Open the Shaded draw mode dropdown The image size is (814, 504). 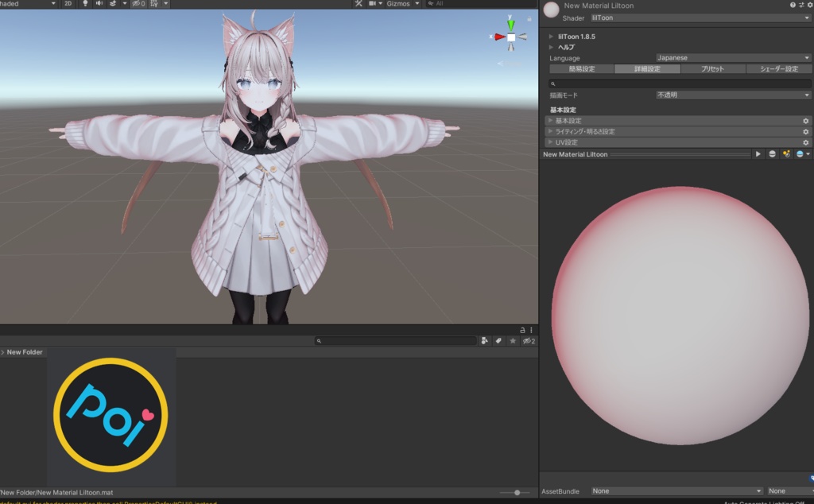click(x=29, y=4)
